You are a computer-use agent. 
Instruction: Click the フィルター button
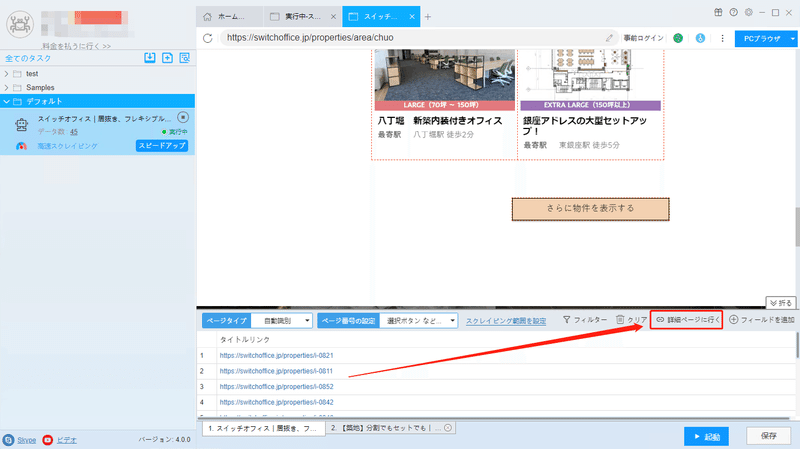coord(585,319)
